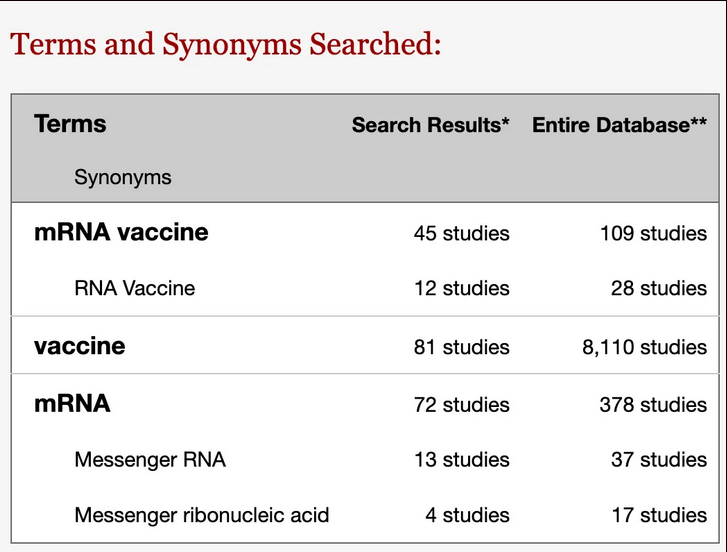Click 28 studies for RNA Vaccine
Viewport: 727px width, 552px height.
pos(659,288)
